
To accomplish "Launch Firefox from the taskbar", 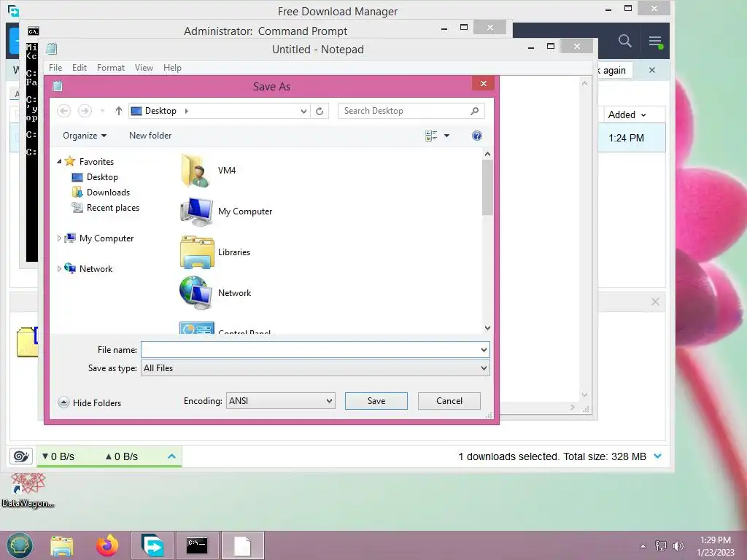I will (107, 545).
